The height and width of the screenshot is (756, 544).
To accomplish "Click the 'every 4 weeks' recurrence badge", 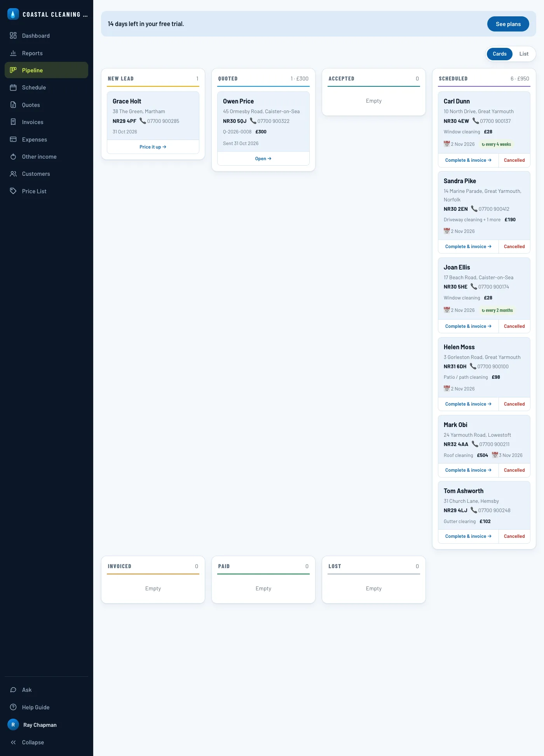I will 496,144.
